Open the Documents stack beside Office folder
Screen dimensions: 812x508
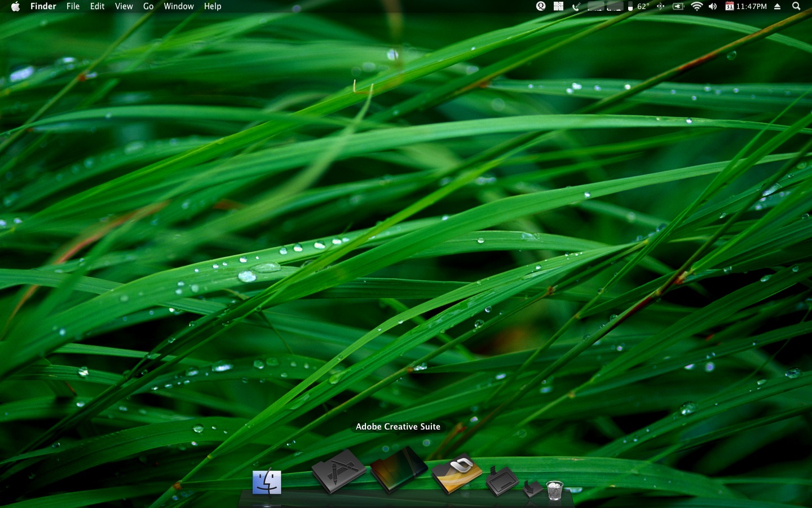[x=502, y=481]
